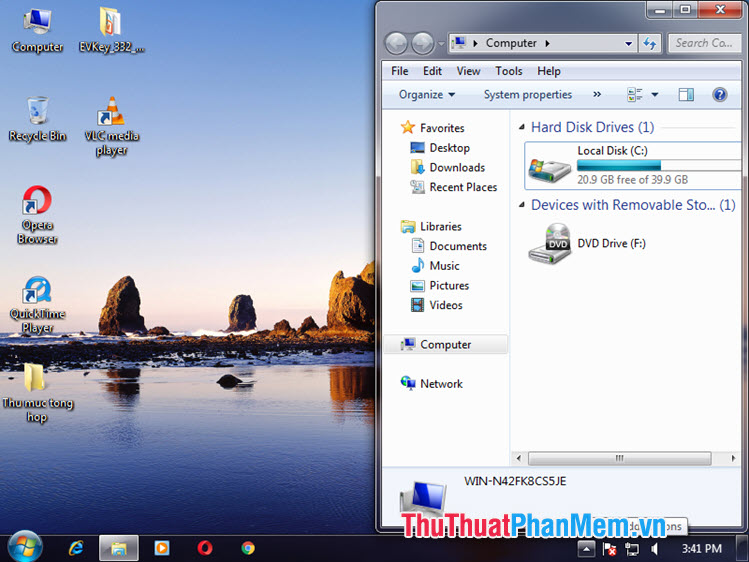Click the horizontal scrollbar left arrow
Image resolution: width=749 pixels, height=562 pixels.
click(x=519, y=458)
